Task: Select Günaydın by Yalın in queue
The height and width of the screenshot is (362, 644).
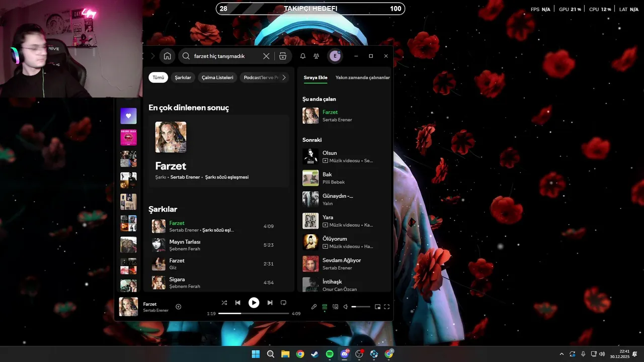Action: coord(344,199)
